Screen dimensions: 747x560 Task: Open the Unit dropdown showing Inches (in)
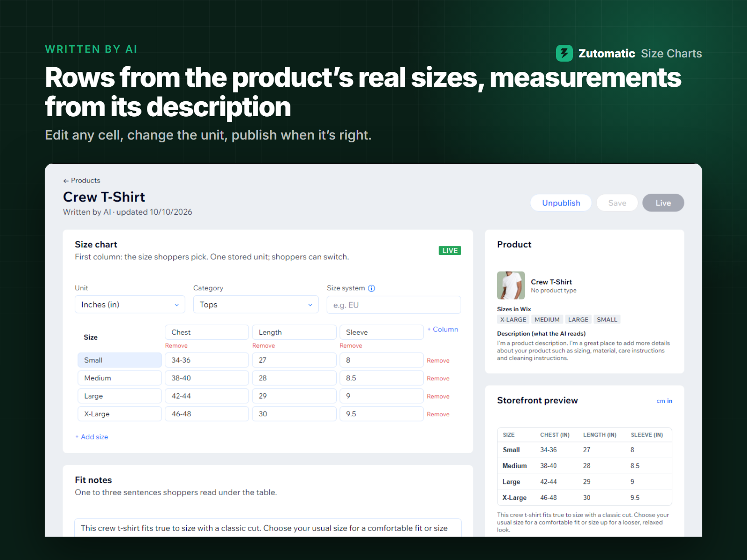point(130,305)
